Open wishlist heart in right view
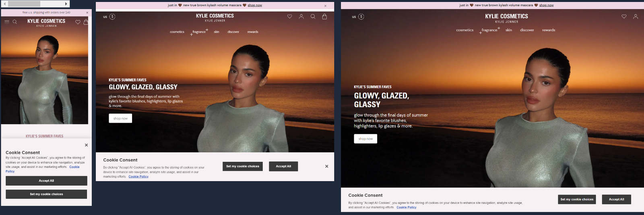The width and height of the screenshot is (644, 215). (624, 17)
